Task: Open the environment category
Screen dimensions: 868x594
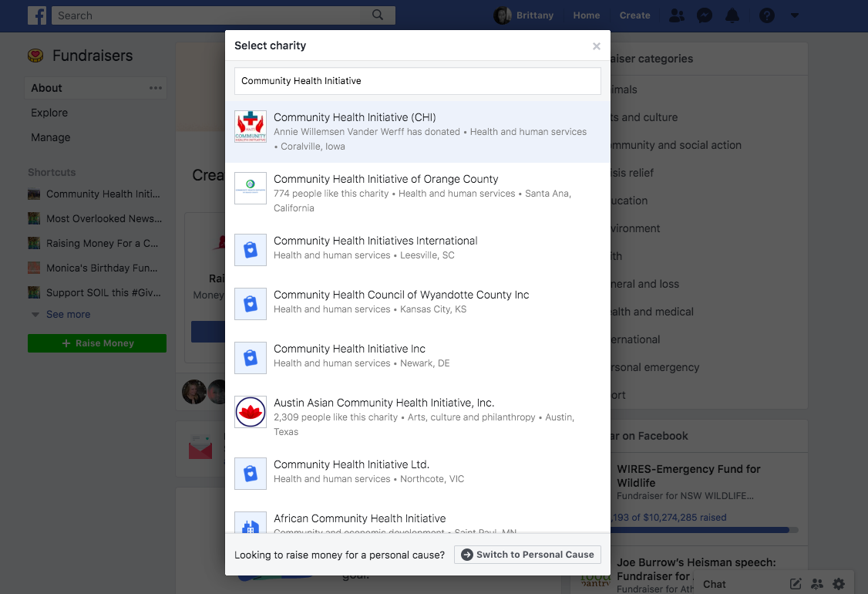Action: tap(635, 228)
